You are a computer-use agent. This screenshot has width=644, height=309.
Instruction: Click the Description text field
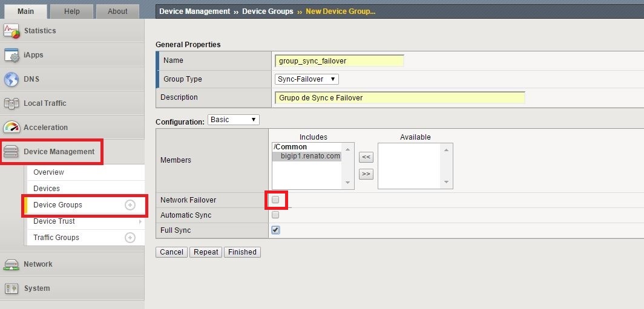click(x=399, y=98)
